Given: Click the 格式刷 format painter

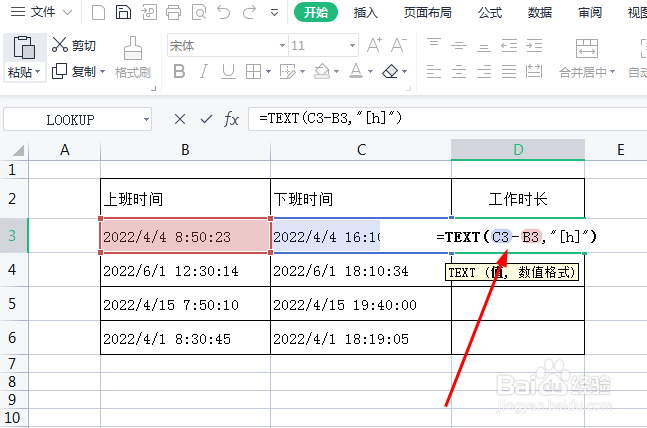Looking at the screenshot, I should coord(133,58).
